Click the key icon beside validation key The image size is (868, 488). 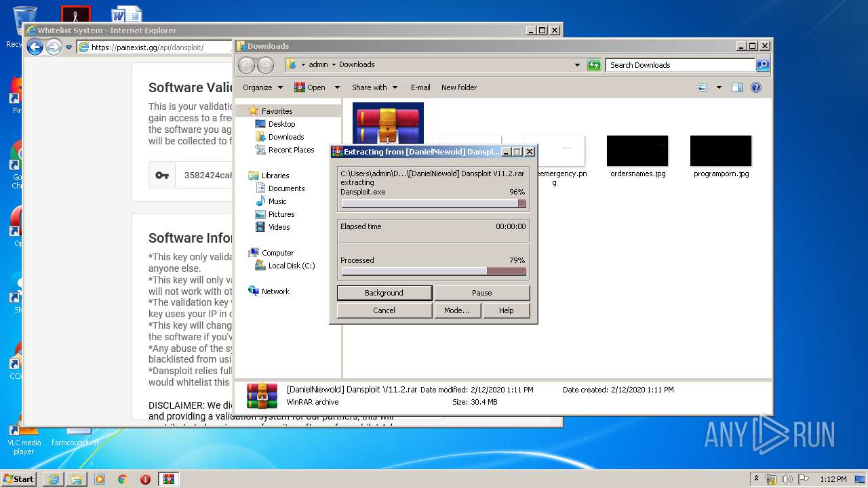pyautogui.click(x=162, y=175)
